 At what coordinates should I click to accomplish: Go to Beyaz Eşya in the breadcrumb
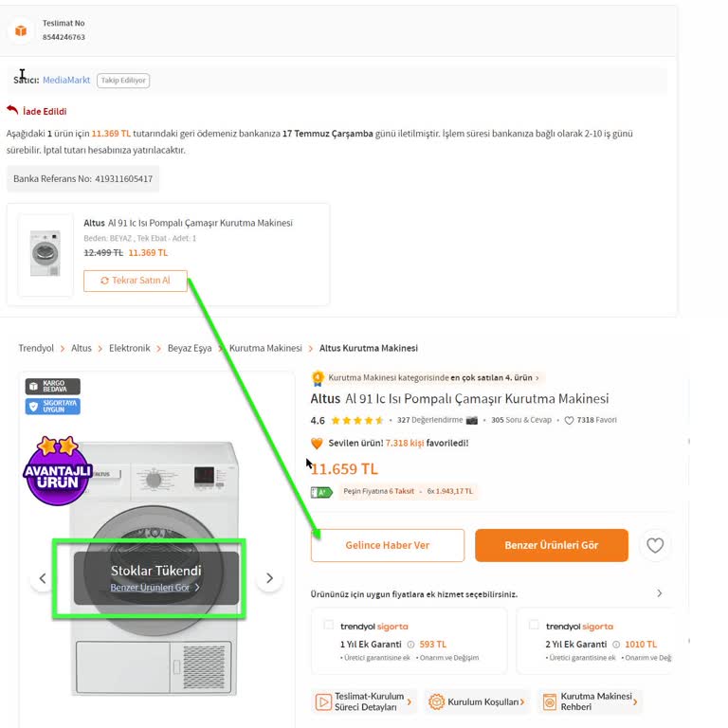click(x=190, y=348)
